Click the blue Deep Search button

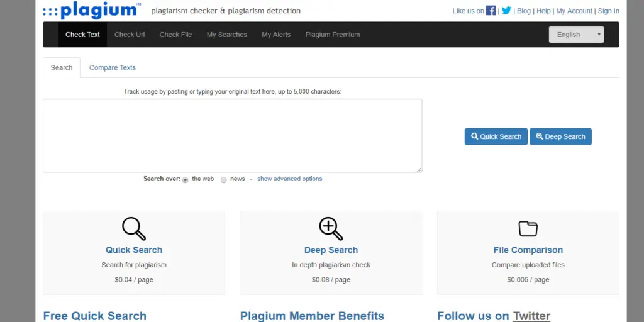pos(560,136)
